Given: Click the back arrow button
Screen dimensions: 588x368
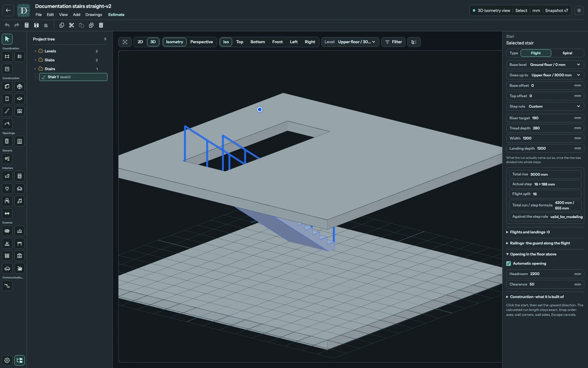Looking at the screenshot, I should point(8,10).
